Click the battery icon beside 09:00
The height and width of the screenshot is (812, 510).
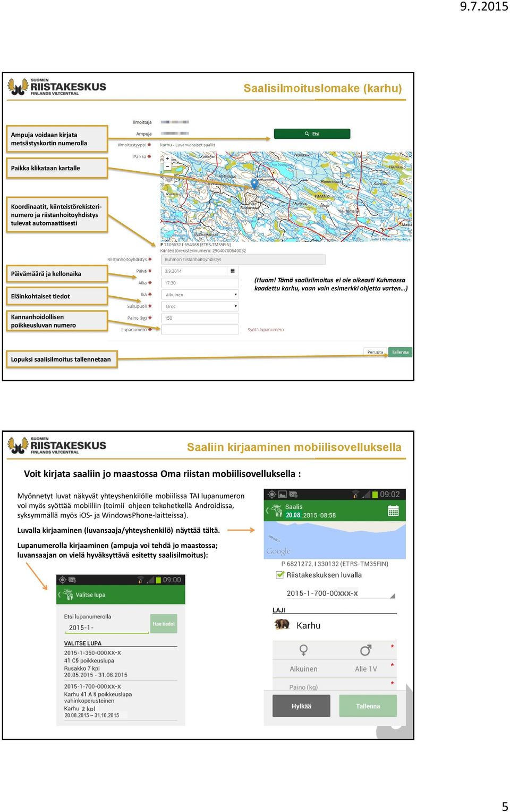click(x=158, y=580)
